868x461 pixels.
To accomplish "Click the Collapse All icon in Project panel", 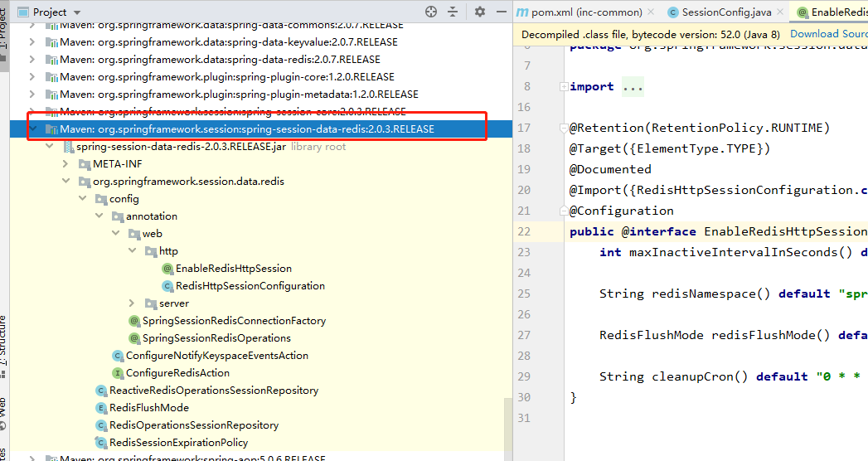I will [x=453, y=12].
